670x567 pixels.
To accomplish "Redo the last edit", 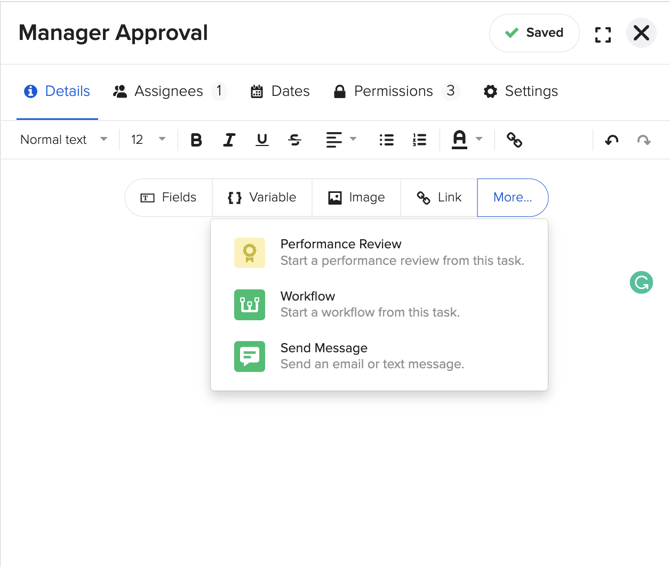I will pyautogui.click(x=644, y=140).
